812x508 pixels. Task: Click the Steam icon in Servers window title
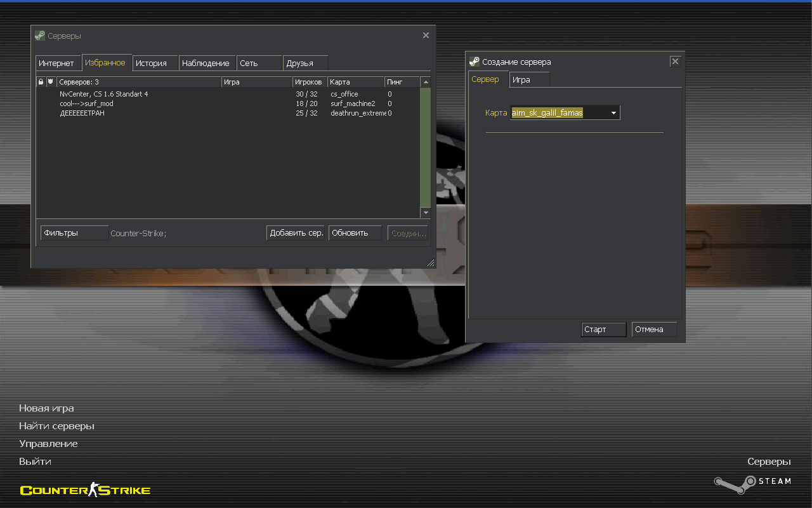point(40,36)
